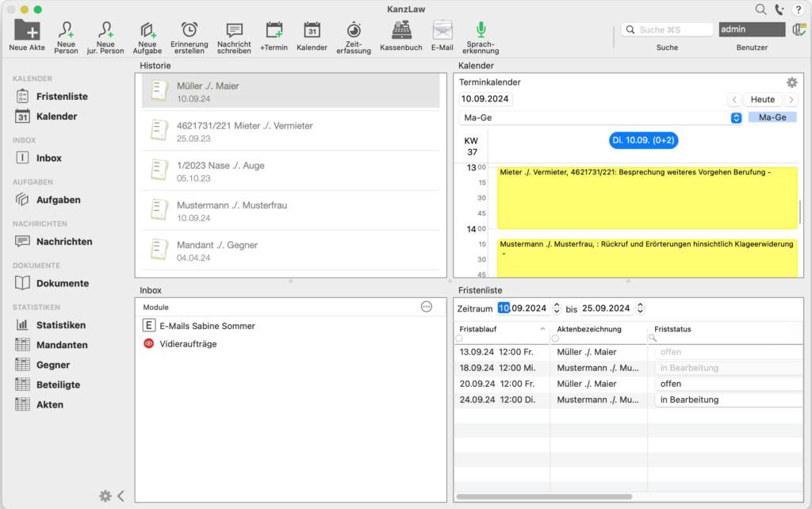
Task: Open Nachrichten in the sidebar
Action: 54,241
